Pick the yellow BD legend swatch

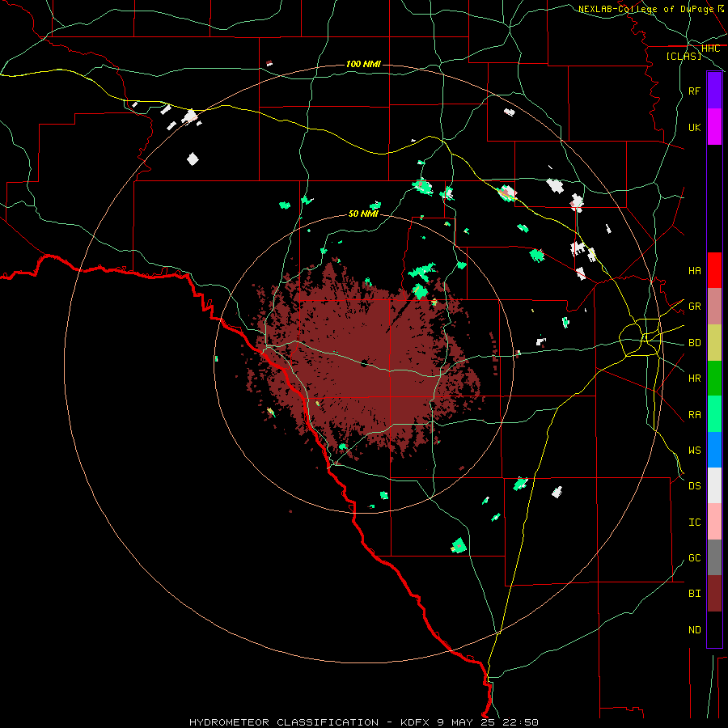714,343
